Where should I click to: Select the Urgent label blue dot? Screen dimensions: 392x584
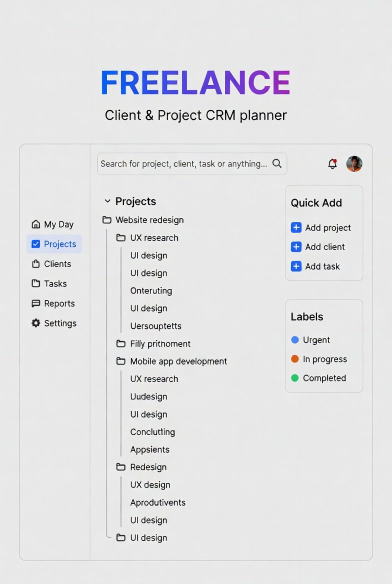click(x=295, y=340)
